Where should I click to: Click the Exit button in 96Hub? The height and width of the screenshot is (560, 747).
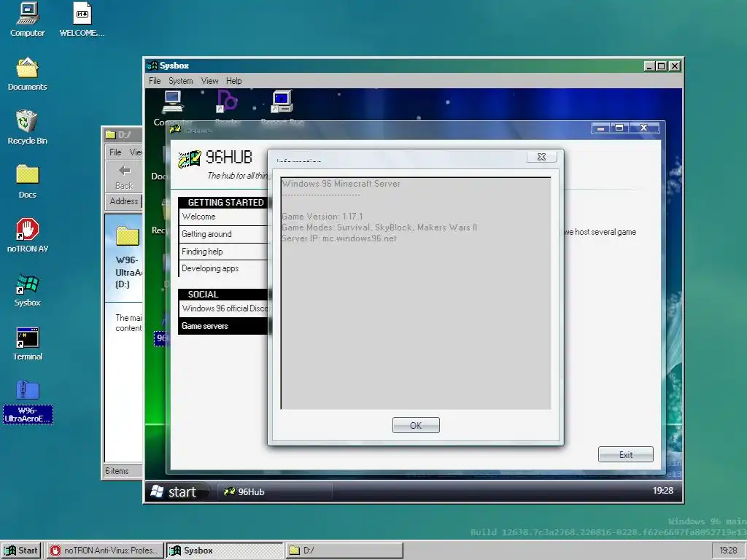625,454
